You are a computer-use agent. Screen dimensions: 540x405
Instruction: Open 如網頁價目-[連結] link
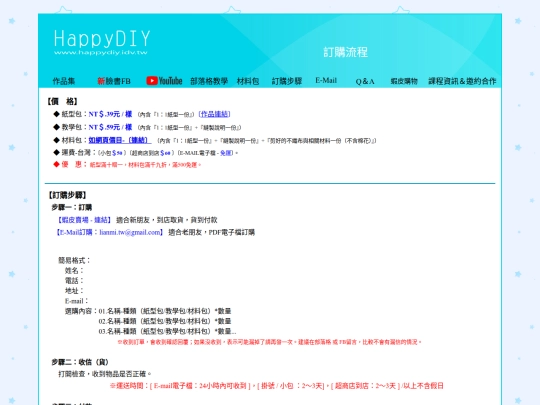pos(119,140)
